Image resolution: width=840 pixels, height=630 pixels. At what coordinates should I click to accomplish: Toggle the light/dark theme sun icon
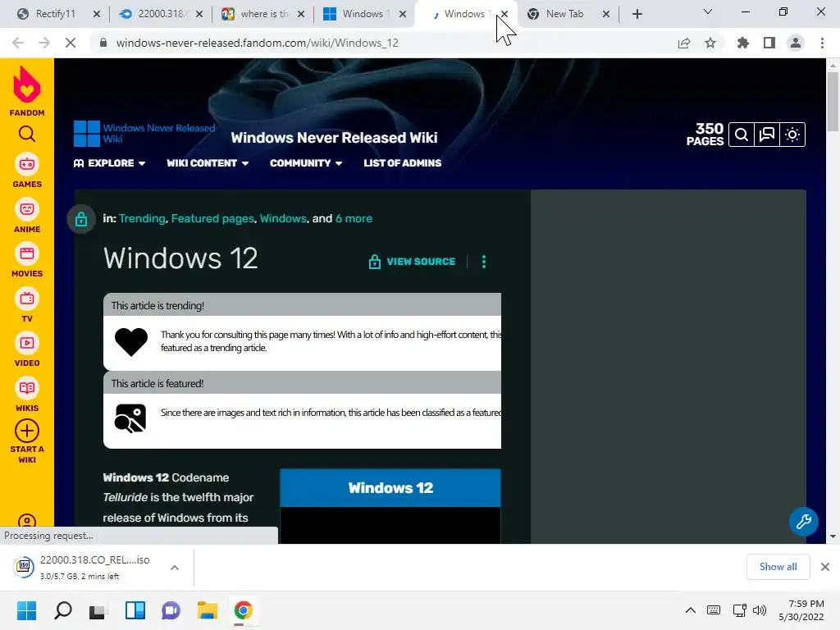pyautogui.click(x=792, y=135)
